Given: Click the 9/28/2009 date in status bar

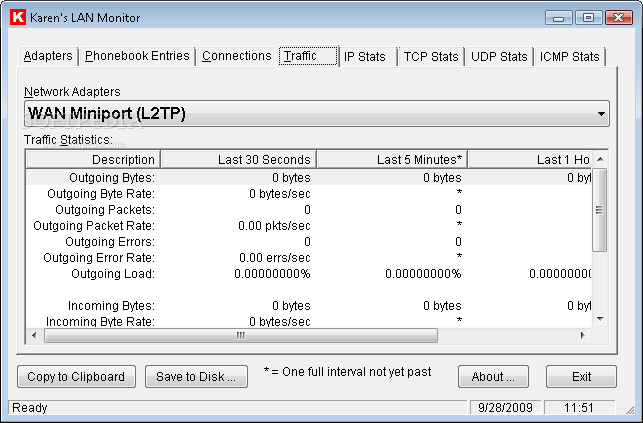Looking at the screenshot, I should (x=505, y=408).
